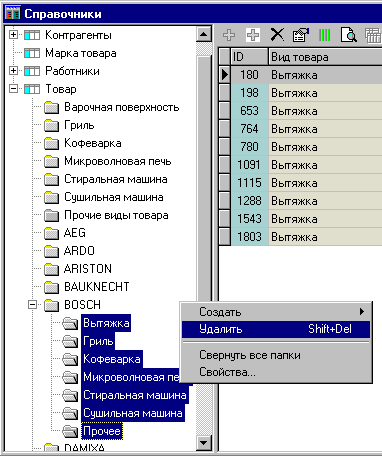The height and width of the screenshot is (456, 382).
Task: Select Стиральная машина subfolder under BOSCH
Action: (x=135, y=395)
